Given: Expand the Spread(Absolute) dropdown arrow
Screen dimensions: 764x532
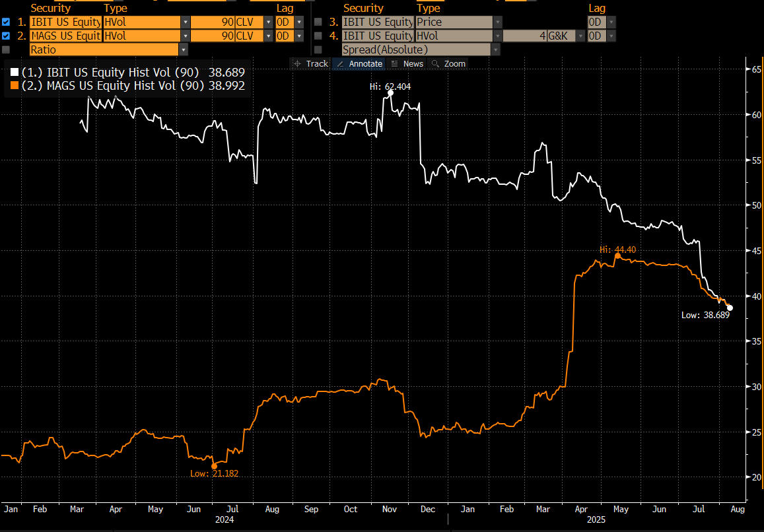Looking at the screenshot, I should tap(495, 50).
